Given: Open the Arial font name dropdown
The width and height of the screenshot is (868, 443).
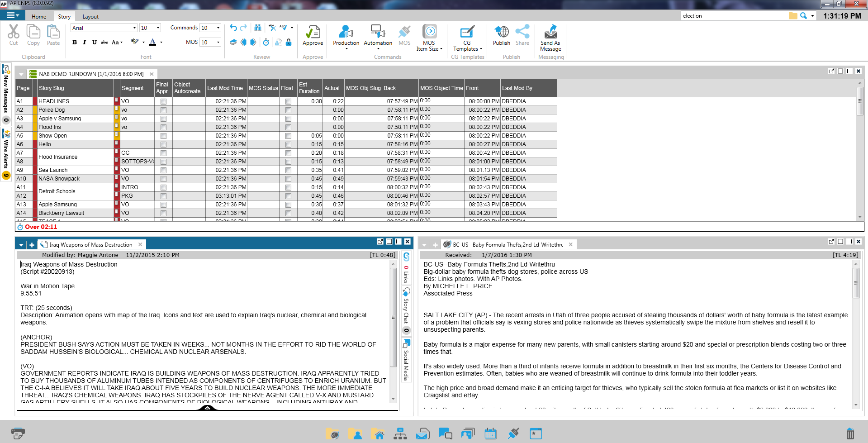Looking at the screenshot, I should [x=134, y=28].
